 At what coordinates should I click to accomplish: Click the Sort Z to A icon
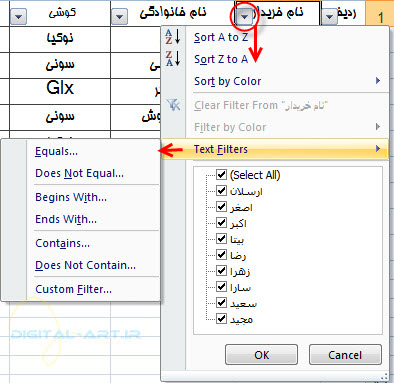click(173, 59)
